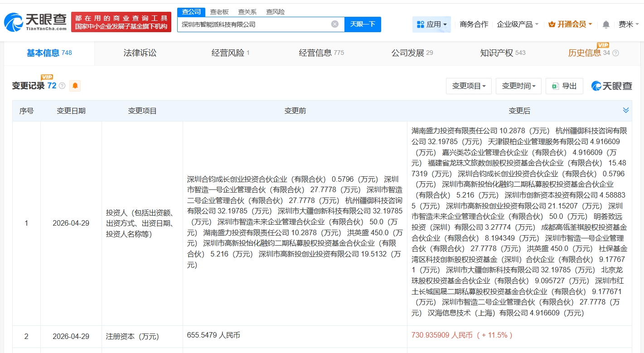Click the help icon next to 变更记录 72
Viewport: 644px width, 353px height.
[62, 86]
